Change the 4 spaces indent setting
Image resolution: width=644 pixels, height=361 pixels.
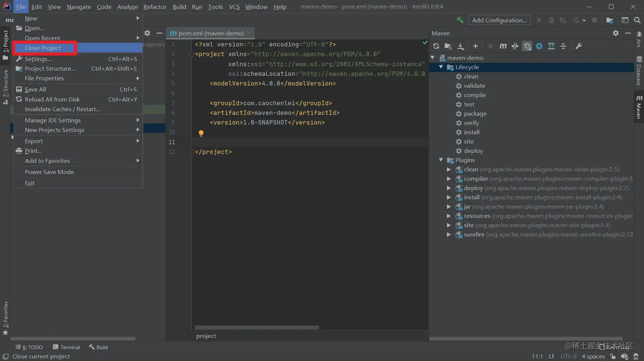[593, 356]
